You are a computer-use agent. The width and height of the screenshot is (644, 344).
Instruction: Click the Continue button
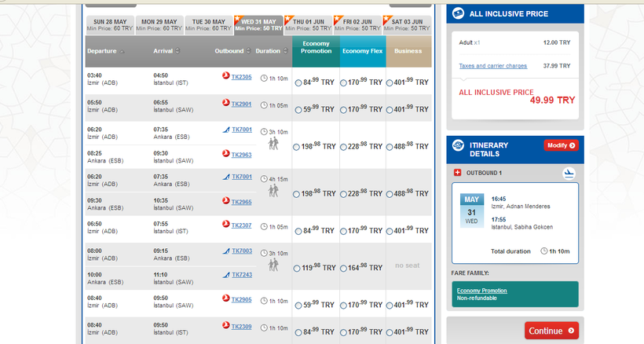click(551, 331)
